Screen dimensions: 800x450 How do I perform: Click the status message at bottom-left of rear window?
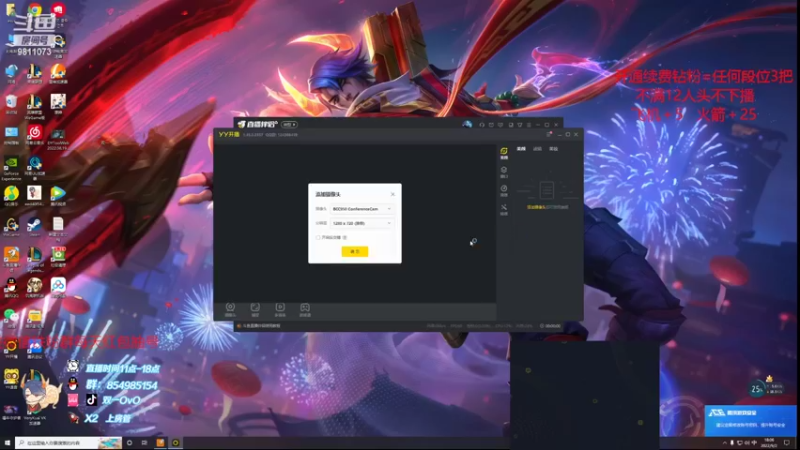[x=259, y=326]
